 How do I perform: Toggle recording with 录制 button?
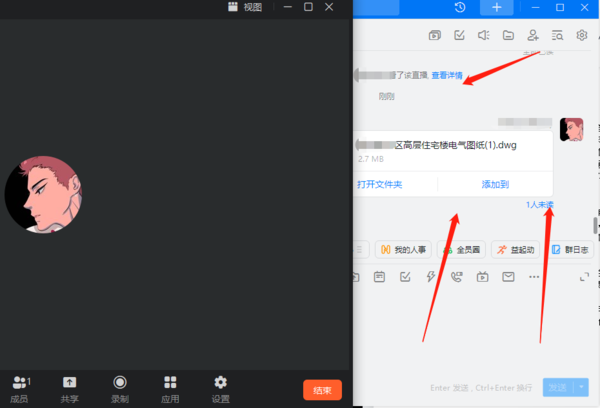tap(120, 388)
